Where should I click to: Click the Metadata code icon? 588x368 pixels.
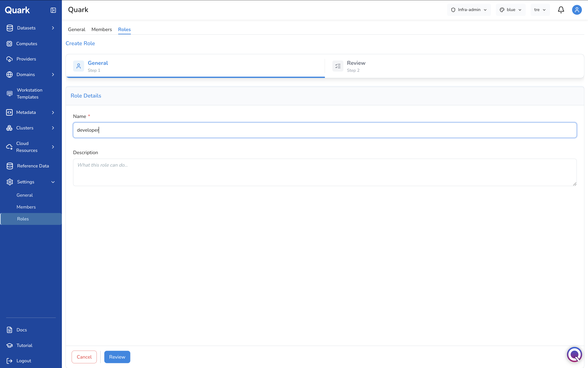coord(9,112)
